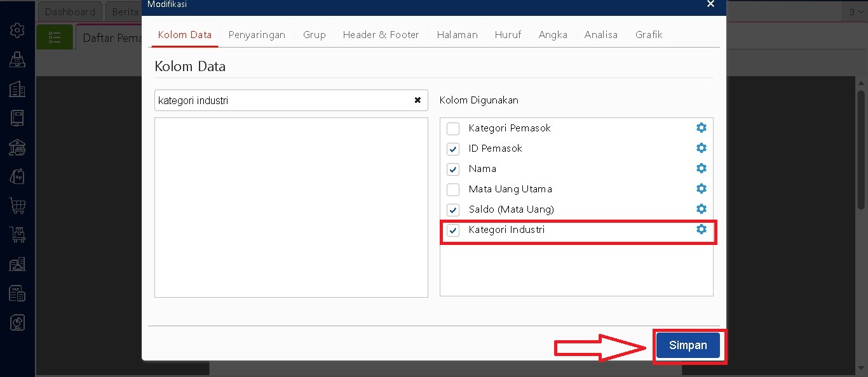Uncheck the Saldo (Mata Uang) column
The height and width of the screenshot is (377, 868).
(453, 210)
